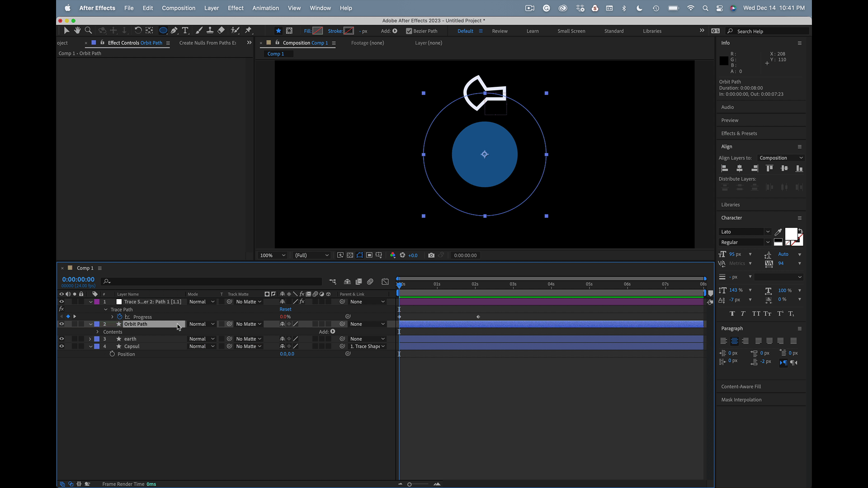The width and height of the screenshot is (868, 488).
Task: Open the Animation menu
Action: tap(265, 8)
